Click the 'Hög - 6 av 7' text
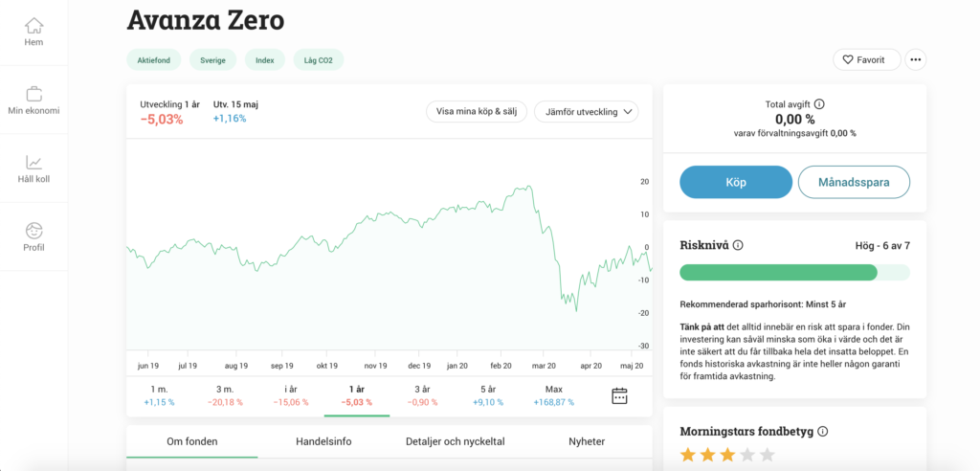Screen dimensions: 980x471 (x=882, y=245)
